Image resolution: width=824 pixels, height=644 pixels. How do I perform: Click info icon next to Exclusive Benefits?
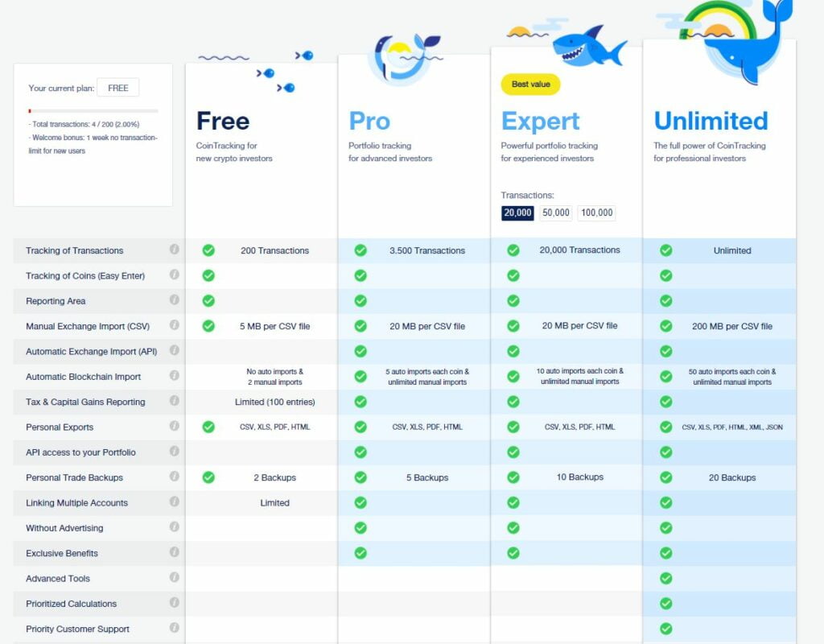coord(174,552)
